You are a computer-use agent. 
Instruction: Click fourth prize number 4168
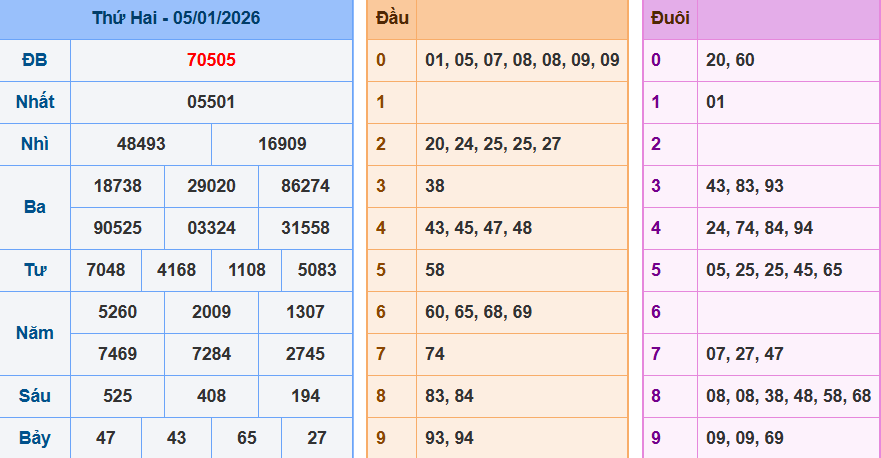(176, 270)
